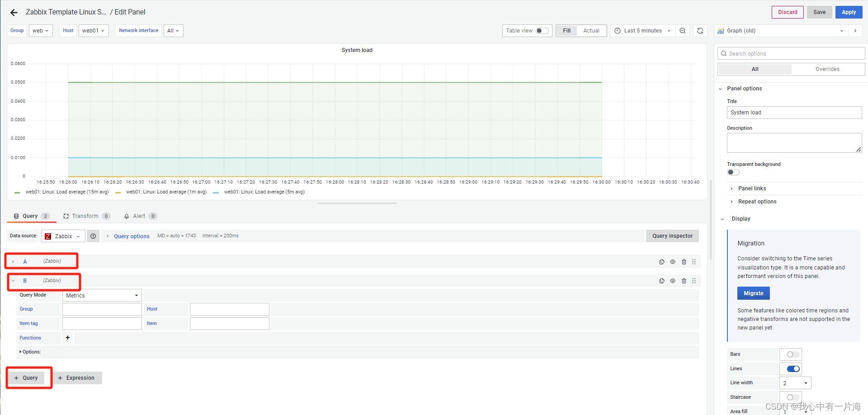Screen dimensions: 868x415
Task: Open the Line width dropdown
Action: click(795, 383)
